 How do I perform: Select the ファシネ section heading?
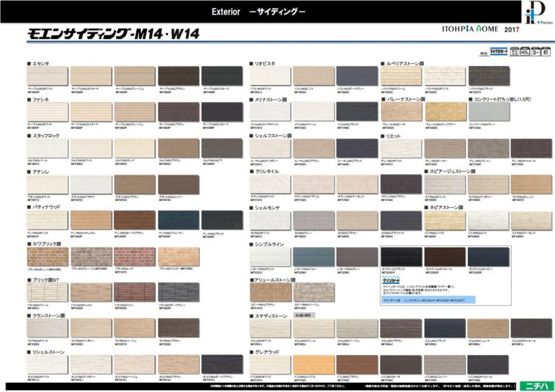click(x=38, y=100)
